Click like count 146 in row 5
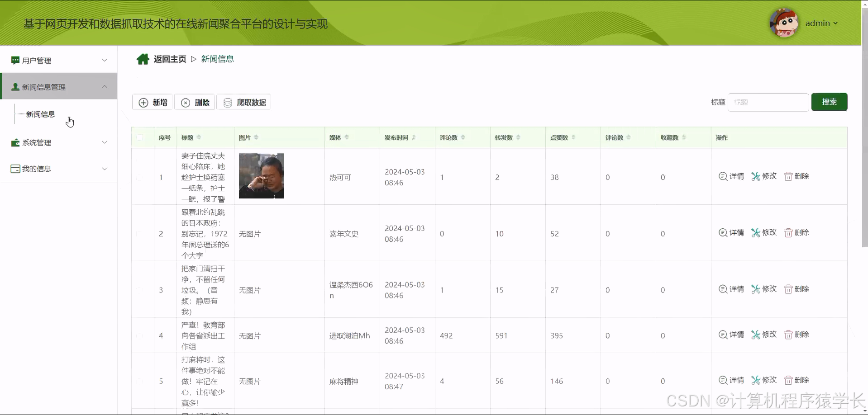This screenshot has height=415, width=868. (x=557, y=381)
